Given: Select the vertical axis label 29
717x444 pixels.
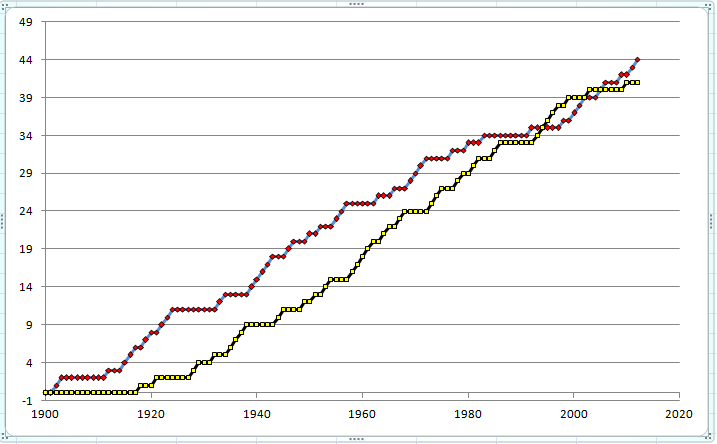Looking at the screenshot, I should click(26, 173).
